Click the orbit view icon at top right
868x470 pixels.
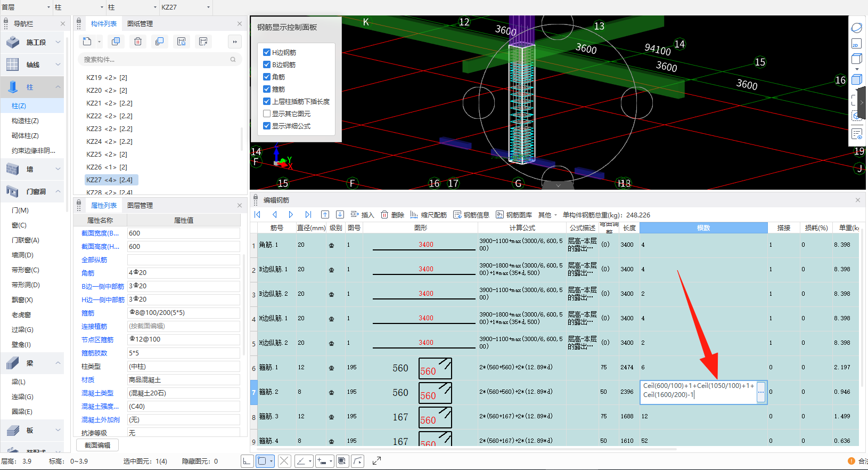pyautogui.click(x=856, y=28)
